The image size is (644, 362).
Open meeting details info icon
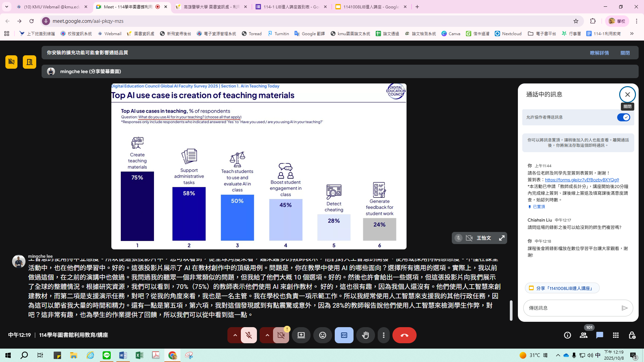pyautogui.click(x=568, y=335)
